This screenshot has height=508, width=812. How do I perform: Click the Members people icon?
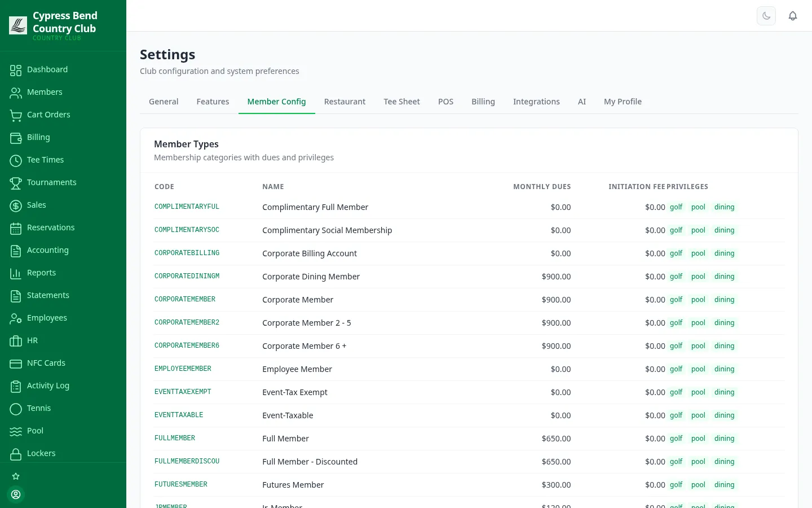[16, 93]
